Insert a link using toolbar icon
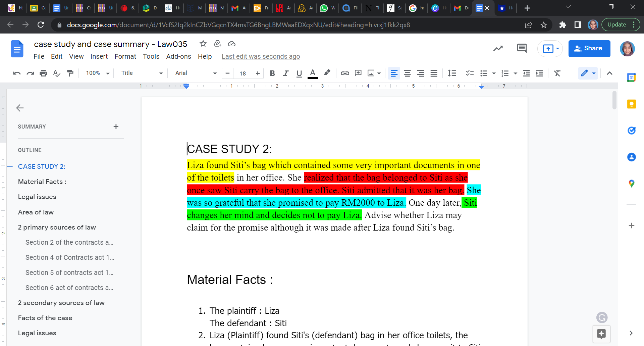 pyautogui.click(x=345, y=73)
